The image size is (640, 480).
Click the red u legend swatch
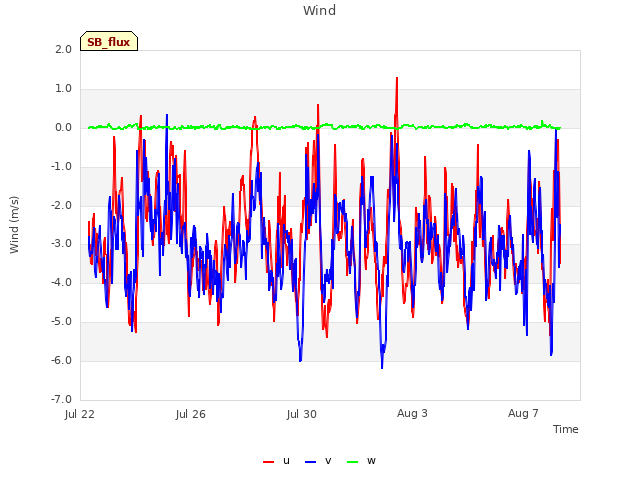pyautogui.click(x=268, y=462)
